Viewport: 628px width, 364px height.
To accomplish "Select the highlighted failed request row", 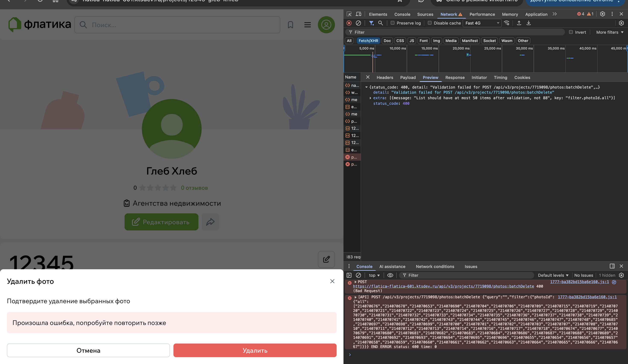I will point(352,157).
